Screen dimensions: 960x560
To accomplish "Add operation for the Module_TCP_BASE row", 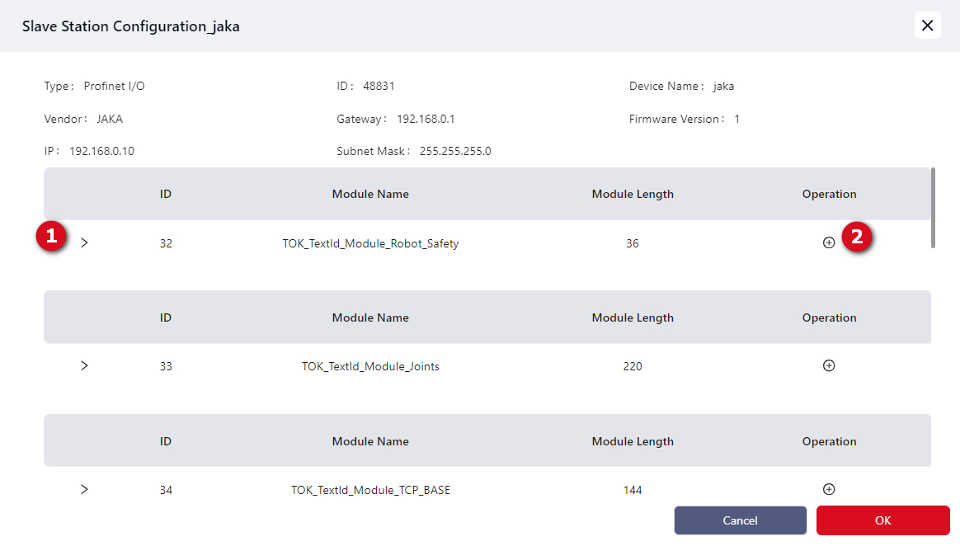I will tap(829, 489).
